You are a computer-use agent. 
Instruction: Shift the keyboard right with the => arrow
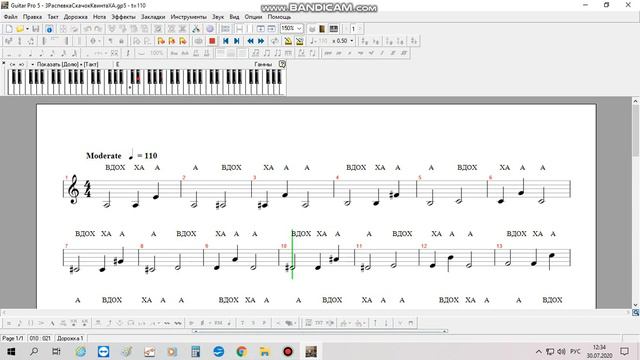pos(21,64)
